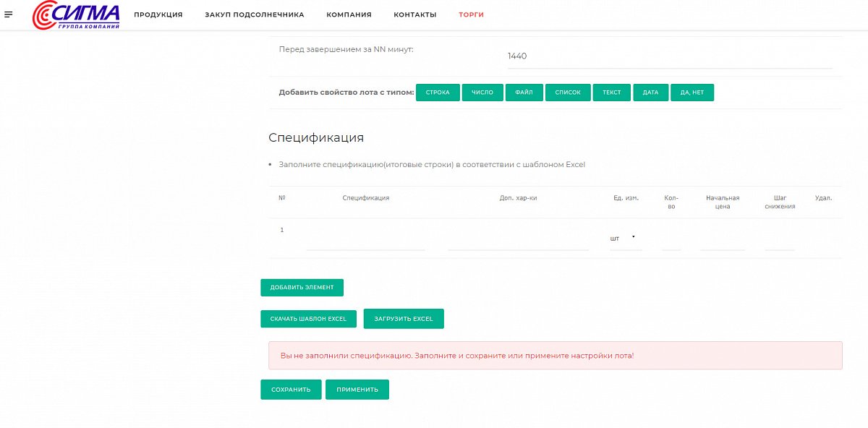Open the hamburger menu icon

9,14
